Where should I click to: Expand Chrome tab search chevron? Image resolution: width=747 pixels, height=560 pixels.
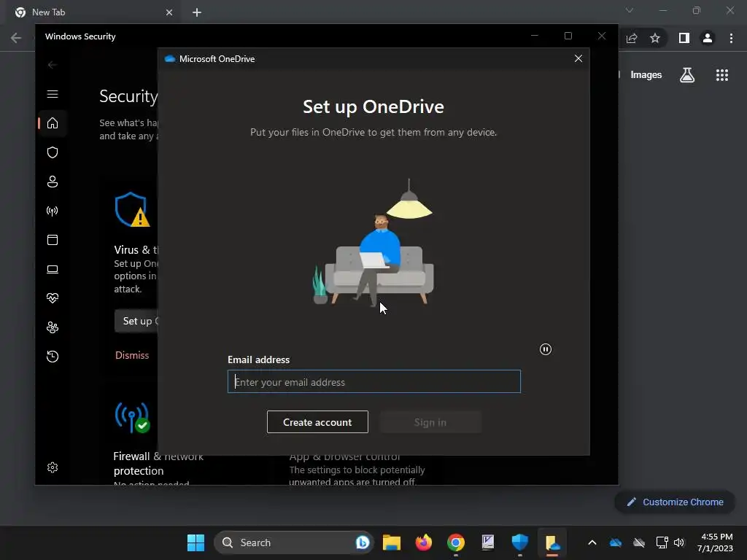tap(630, 10)
